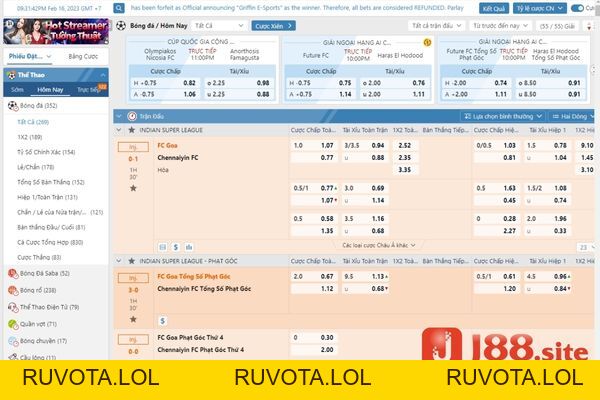Open Cá Cược Tổng Hợp (830)

tap(50, 242)
